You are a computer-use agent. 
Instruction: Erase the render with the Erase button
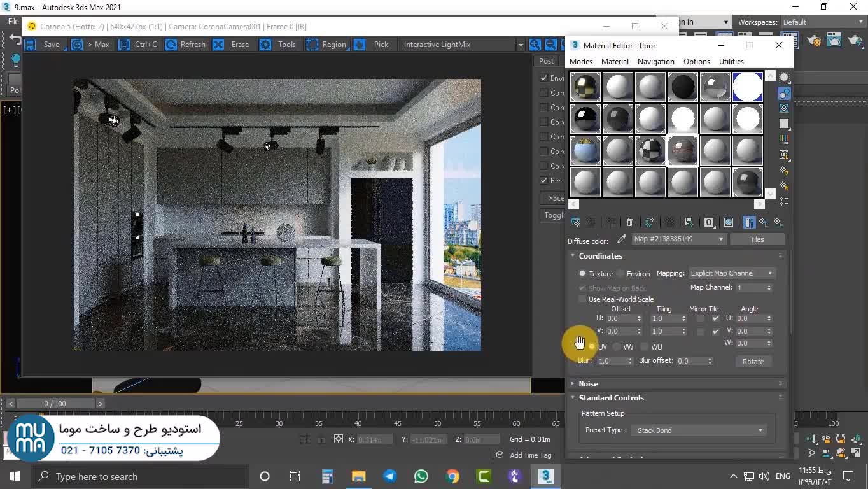pos(232,45)
